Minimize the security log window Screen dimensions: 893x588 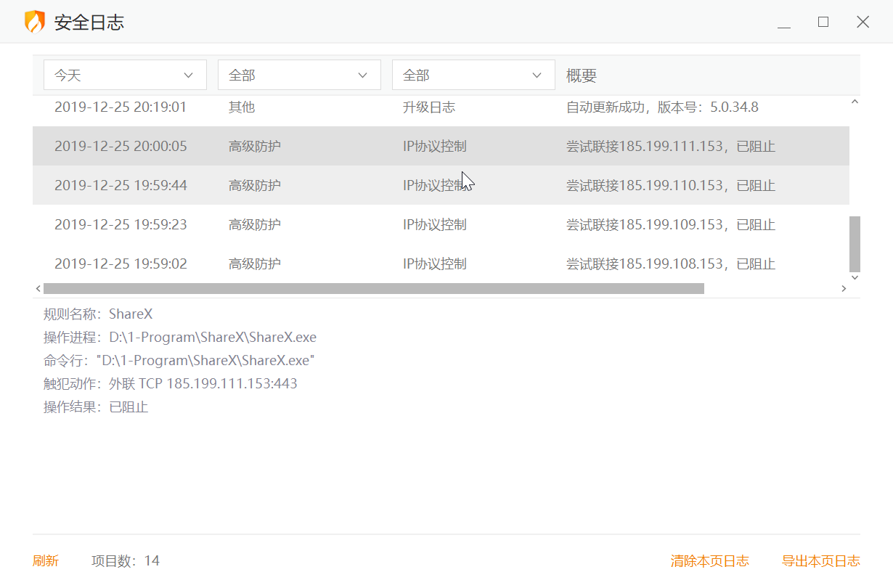(x=784, y=23)
